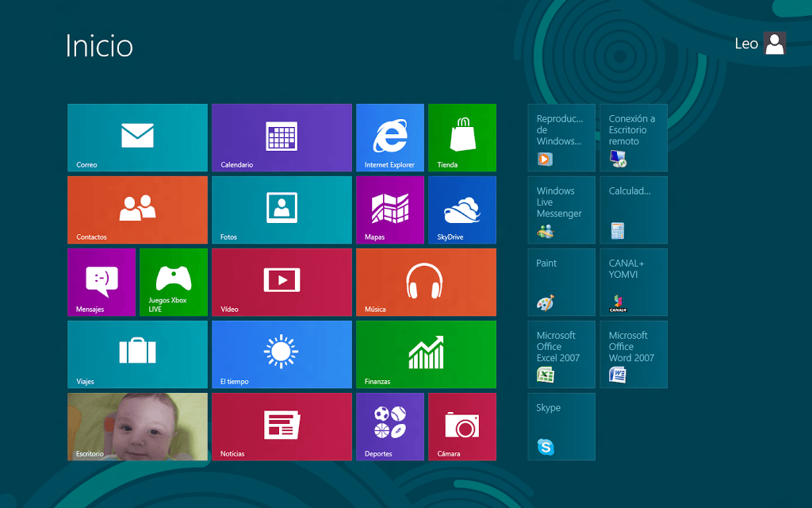Open the Finanzas chart tile

426,355
